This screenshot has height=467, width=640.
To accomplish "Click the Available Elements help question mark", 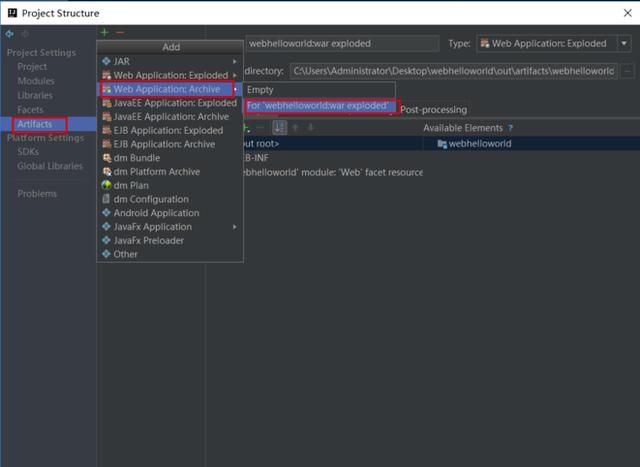I will [510, 128].
